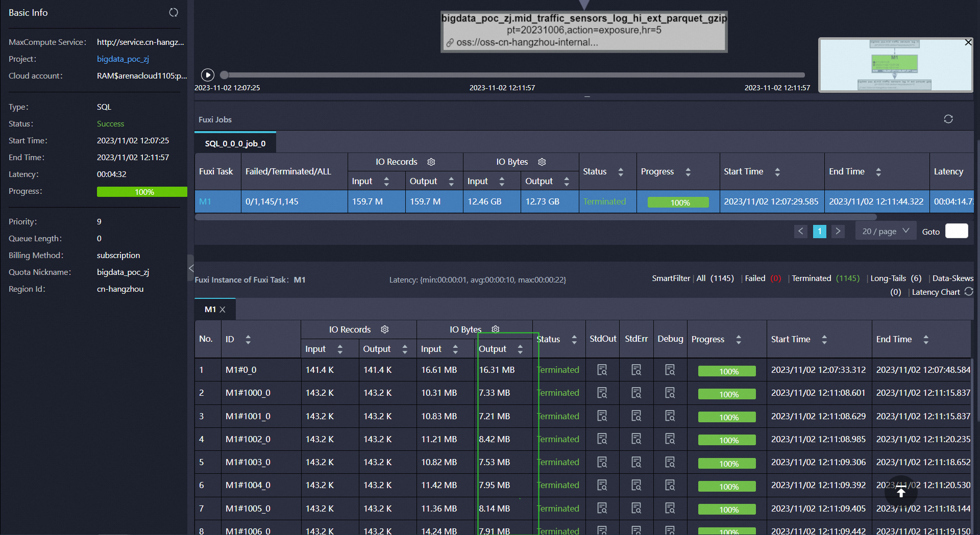Focus the Goto page input field
Viewport: 980px width, 535px height.
pyautogui.click(x=957, y=231)
